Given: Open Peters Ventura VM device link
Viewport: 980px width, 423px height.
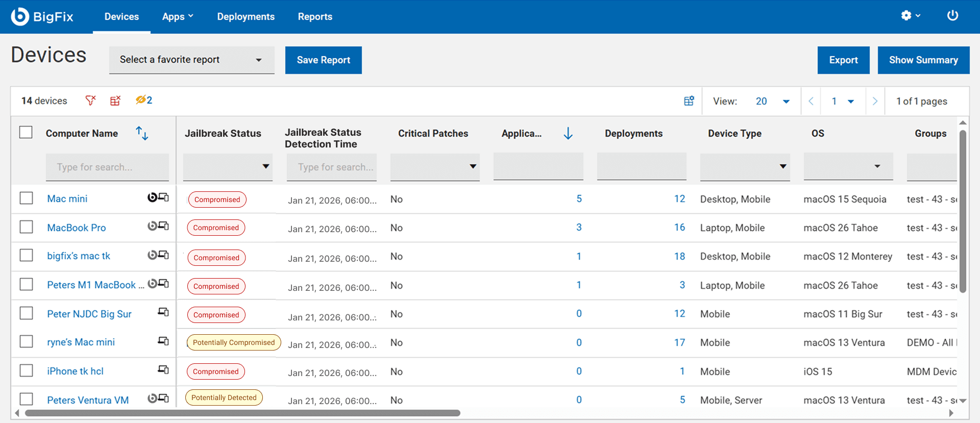Looking at the screenshot, I should pyautogui.click(x=88, y=400).
